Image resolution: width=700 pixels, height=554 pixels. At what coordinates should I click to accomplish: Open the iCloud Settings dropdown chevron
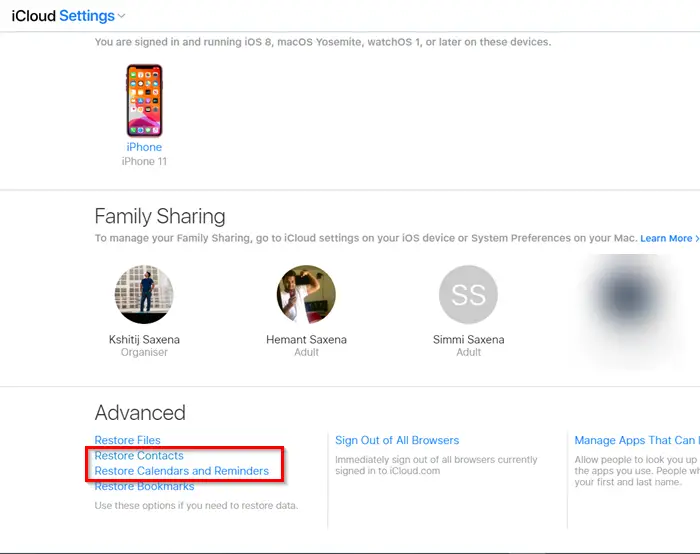[122, 16]
